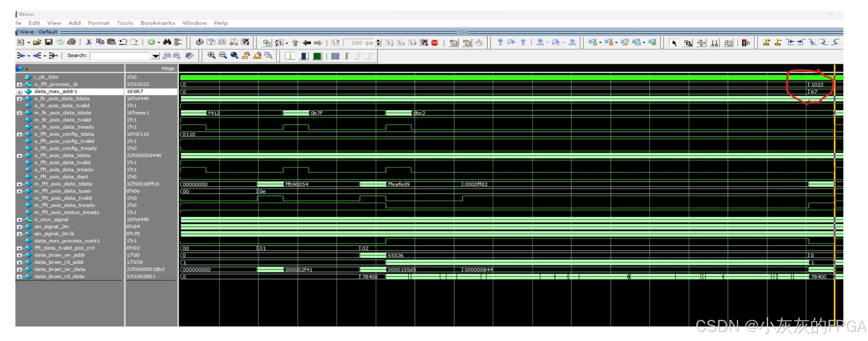Click the Find Previous Transition icon
This screenshot has width=868, height=341.
click(x=791, y=42)
